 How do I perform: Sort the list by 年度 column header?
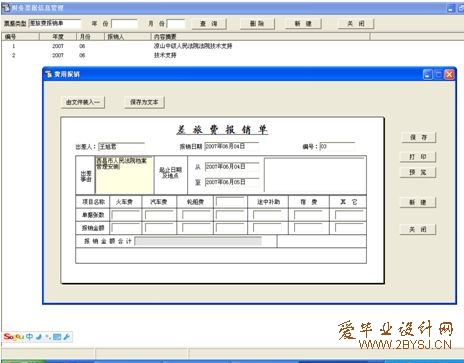point(58,36)
